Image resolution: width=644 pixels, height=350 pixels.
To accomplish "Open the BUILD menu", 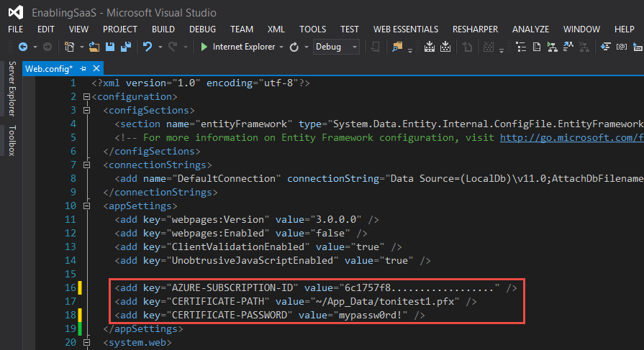I will (x=163, y=29).
